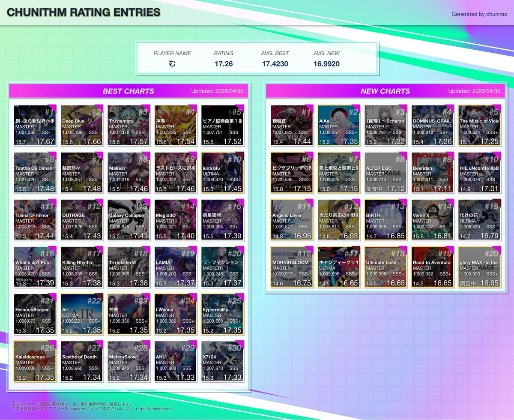The width and height of the screenshot is (514, 420).
Task: Select the ピアノ協奏曲第1番 card
Action: pyautogui.click(x=222, y=125)
